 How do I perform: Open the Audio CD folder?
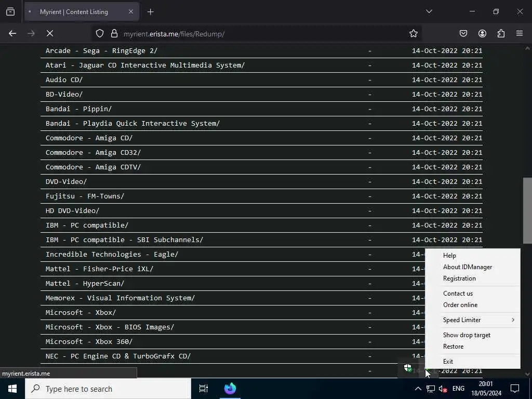pyautogui.click(x=64, y=79)
